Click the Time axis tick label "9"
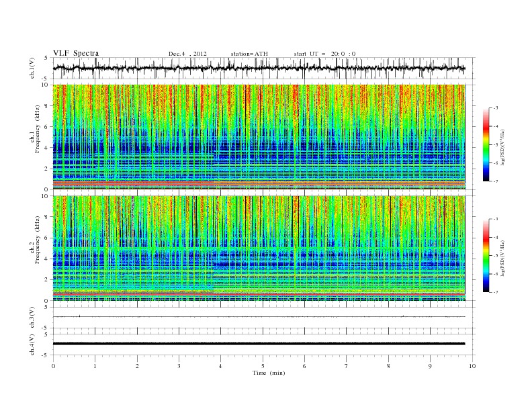Viewport: 532px width, 411px height. coord(430,366)
